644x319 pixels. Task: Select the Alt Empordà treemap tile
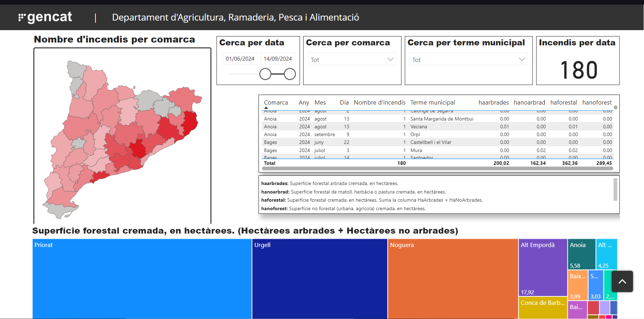543,268
